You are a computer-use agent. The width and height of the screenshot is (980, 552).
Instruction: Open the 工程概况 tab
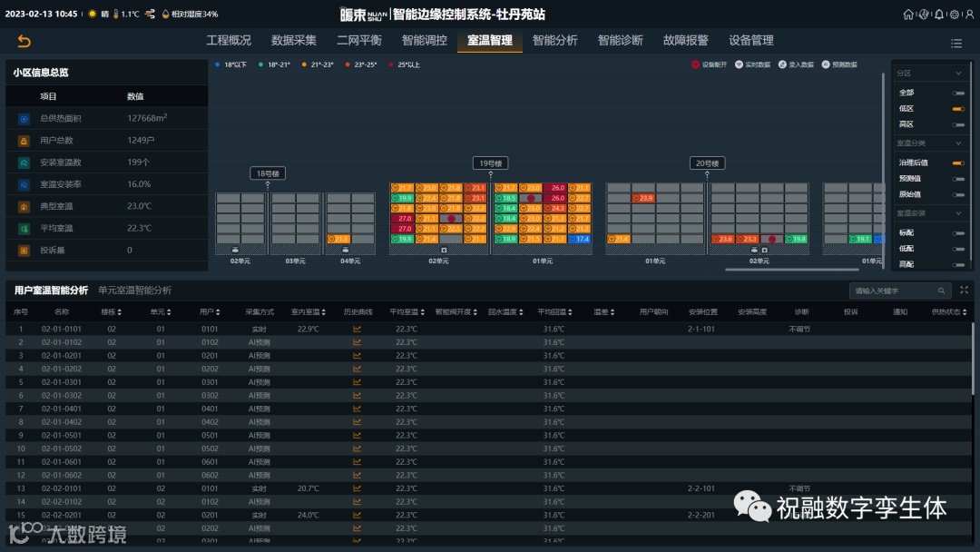coord(229,40)
